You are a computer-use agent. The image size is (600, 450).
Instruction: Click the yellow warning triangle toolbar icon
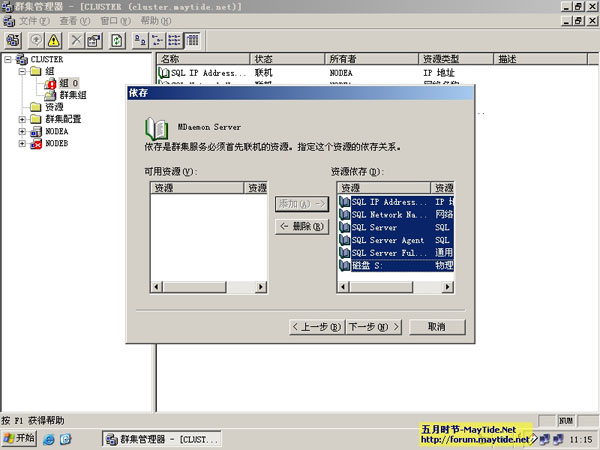pyautogui.click(x=54, y=40)
